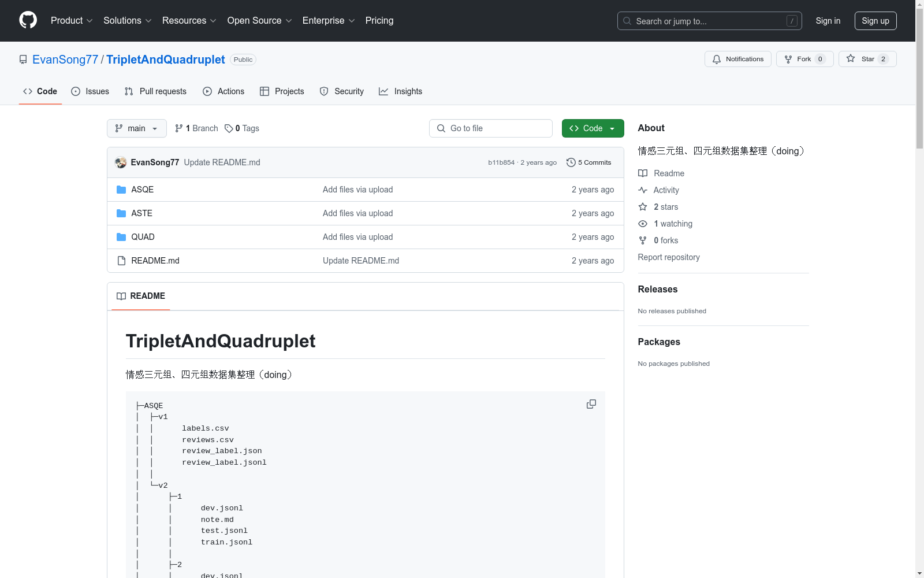This screenshot has width=924, height=578.
Task: Open the Update README.md commit message in header
Action: click(222, 162)
